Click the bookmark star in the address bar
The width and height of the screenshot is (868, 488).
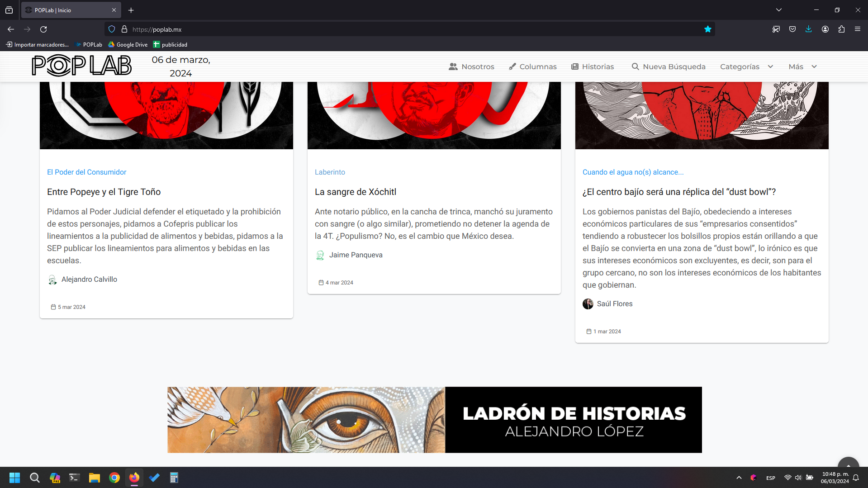coord(707,29)
